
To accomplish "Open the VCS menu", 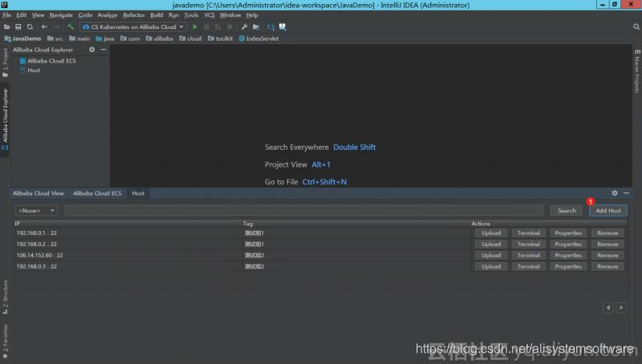I will pyautogui.click(x=209, y=15).
